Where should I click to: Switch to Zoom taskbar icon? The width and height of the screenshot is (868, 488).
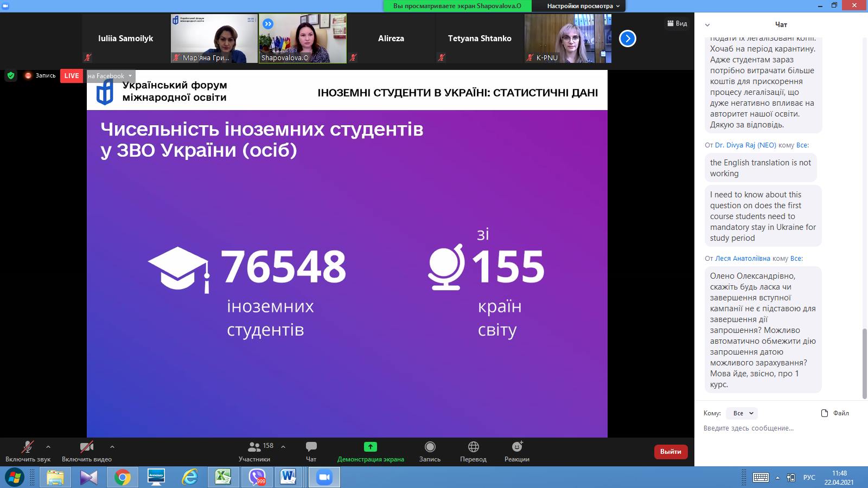click(x=324, y=477)
